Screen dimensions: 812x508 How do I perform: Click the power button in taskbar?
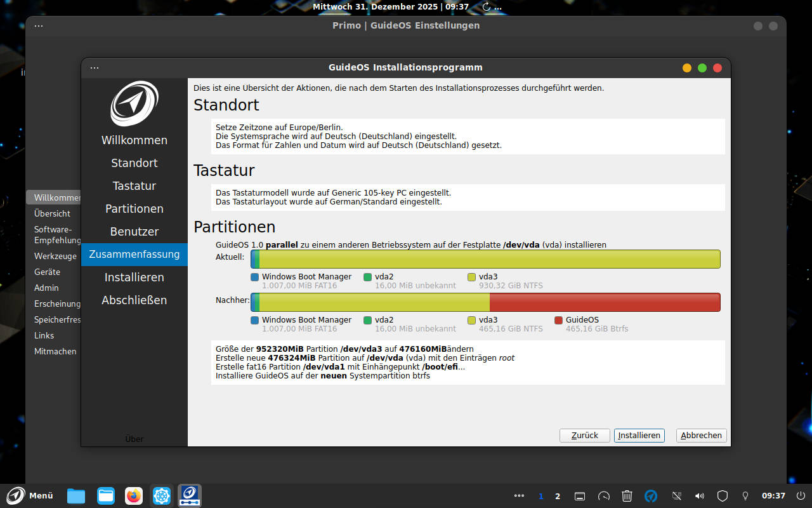tap(801, 495)
